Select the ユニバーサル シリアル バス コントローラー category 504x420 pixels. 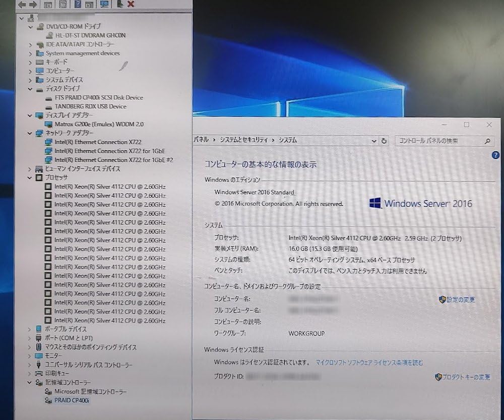pos(89,365)
